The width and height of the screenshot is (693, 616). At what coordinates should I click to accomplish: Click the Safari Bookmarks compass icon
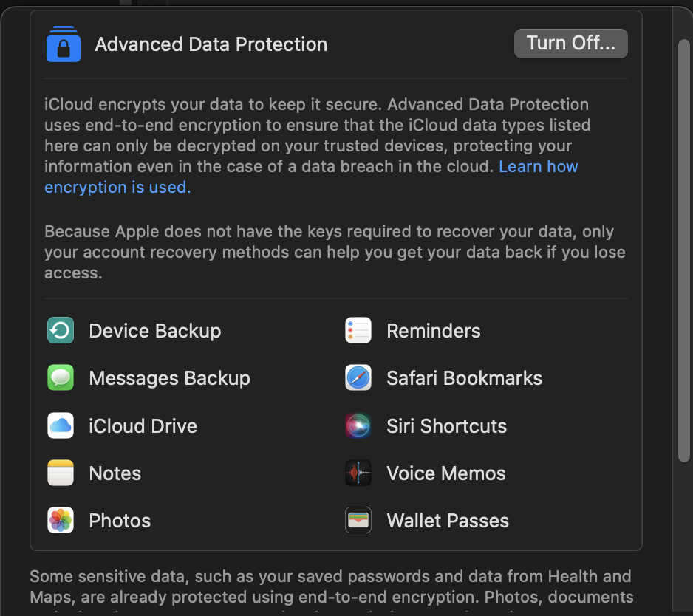(x=358, y=377)
